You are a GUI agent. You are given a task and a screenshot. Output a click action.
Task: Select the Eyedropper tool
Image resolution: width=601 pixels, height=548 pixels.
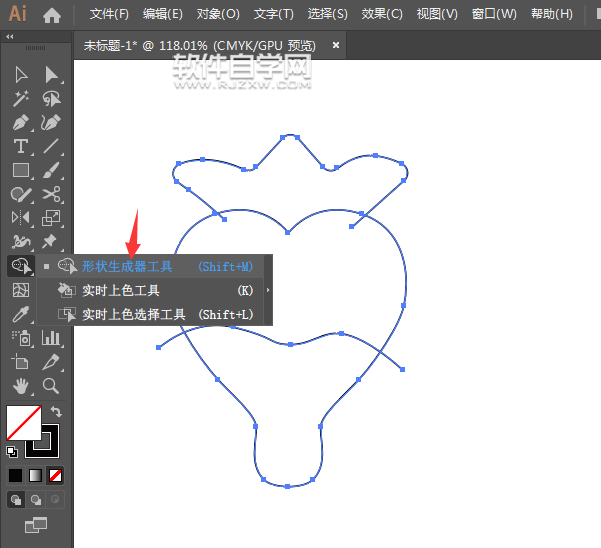click(21, 314)
